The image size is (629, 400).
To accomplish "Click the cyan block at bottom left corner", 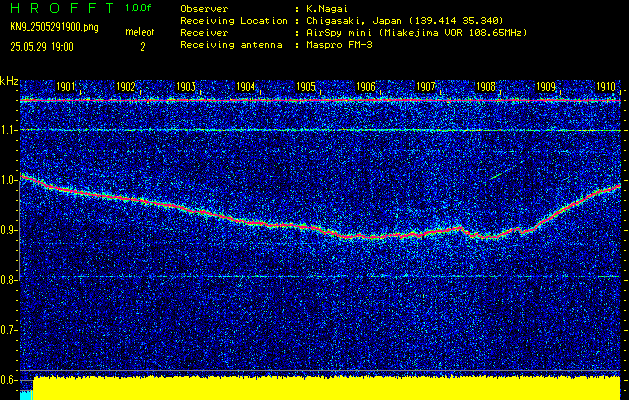I will pyautogui.click(x=26, y=395).
